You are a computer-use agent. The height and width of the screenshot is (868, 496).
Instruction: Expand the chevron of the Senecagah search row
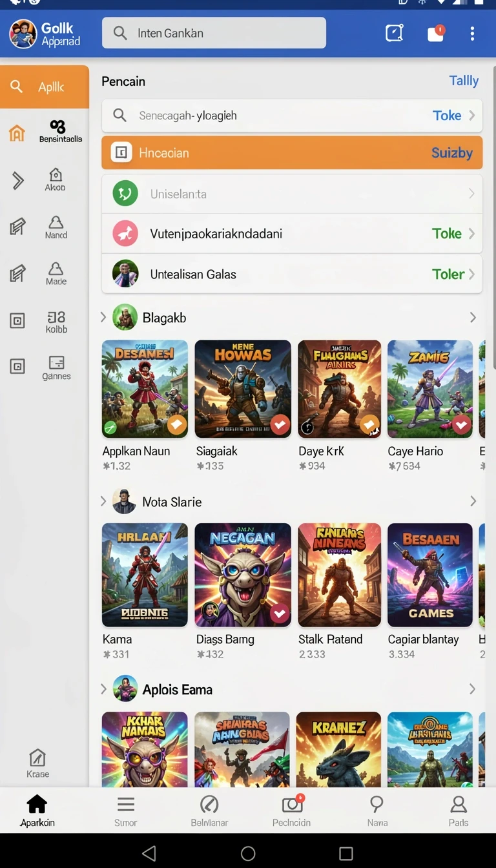pyautogui.click(x=472, y=116)
